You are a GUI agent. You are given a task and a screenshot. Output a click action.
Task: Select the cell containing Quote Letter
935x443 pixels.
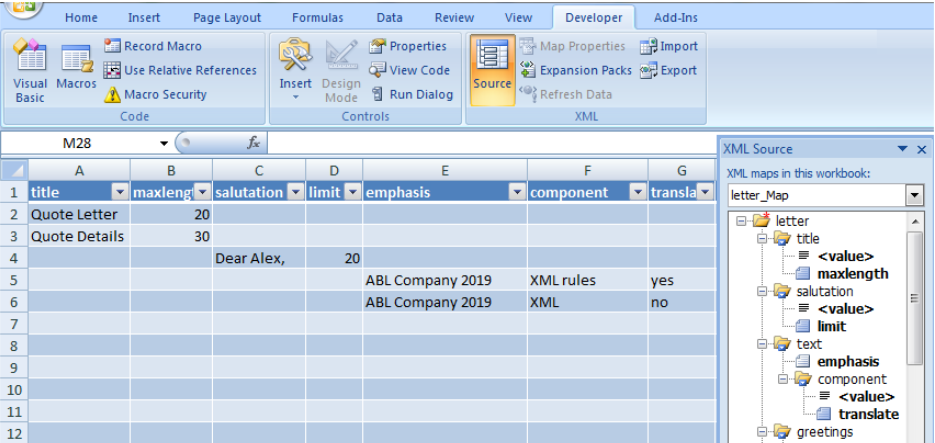79,214
